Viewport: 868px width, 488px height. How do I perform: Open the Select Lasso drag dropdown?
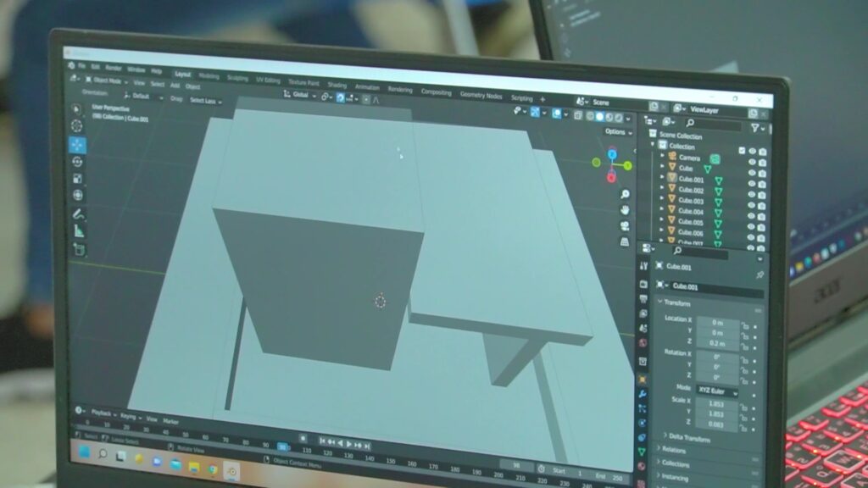205,101
